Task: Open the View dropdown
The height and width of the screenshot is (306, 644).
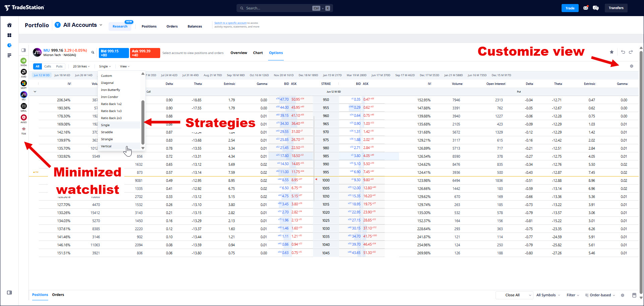Action: tap(125, 66)
